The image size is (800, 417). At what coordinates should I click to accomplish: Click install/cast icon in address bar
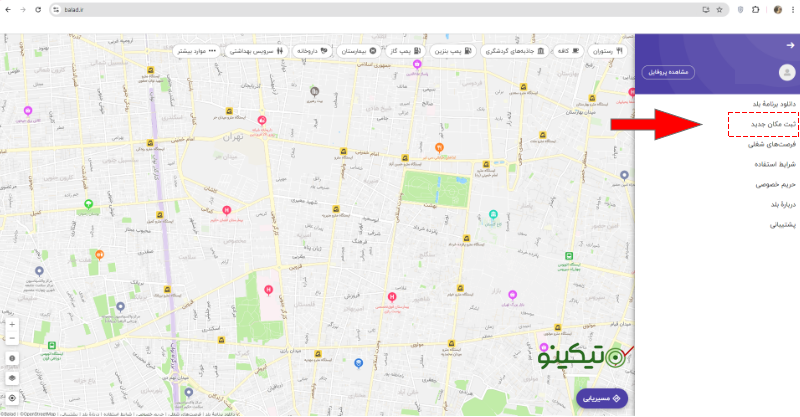[x=706, y=10]
